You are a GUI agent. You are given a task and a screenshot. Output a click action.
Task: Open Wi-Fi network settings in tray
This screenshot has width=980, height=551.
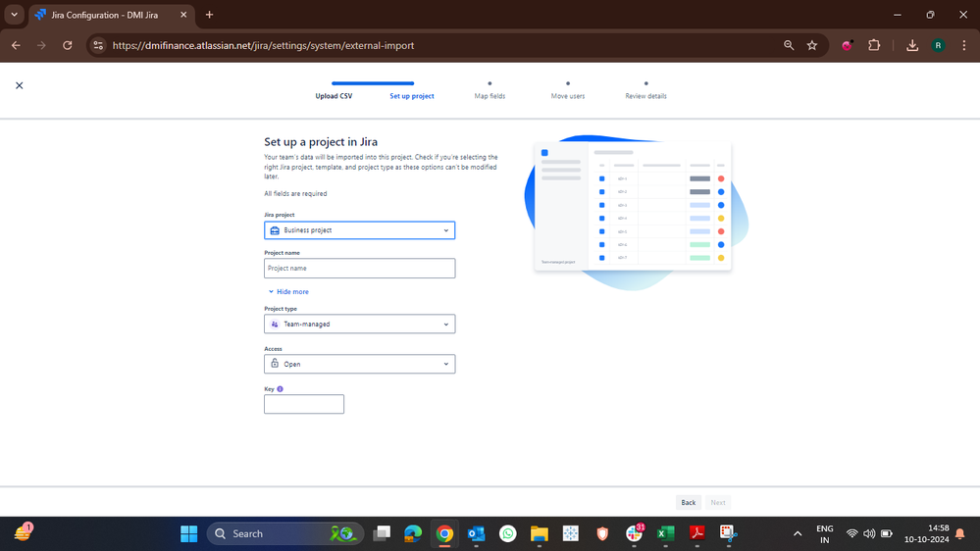[851, 533]
